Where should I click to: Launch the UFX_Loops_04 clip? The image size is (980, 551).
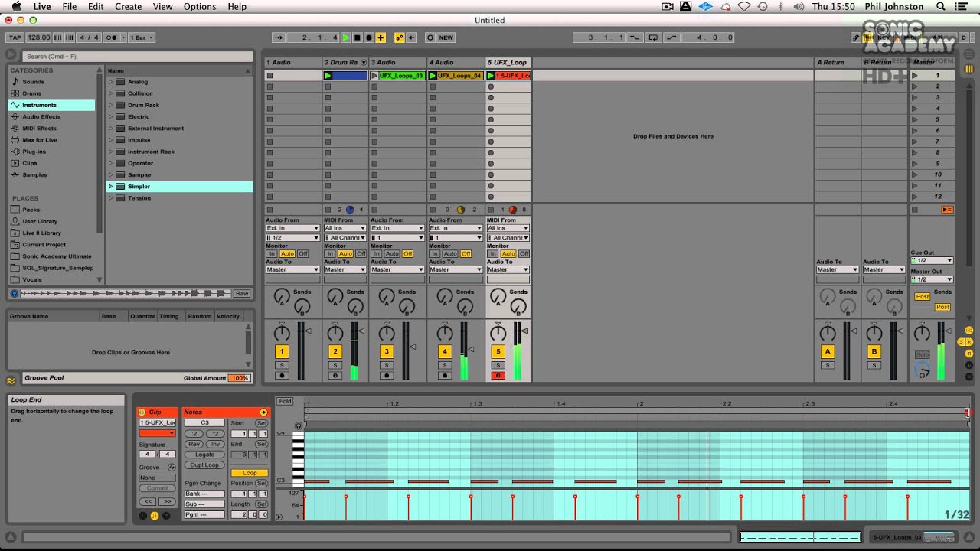[433, 76]
